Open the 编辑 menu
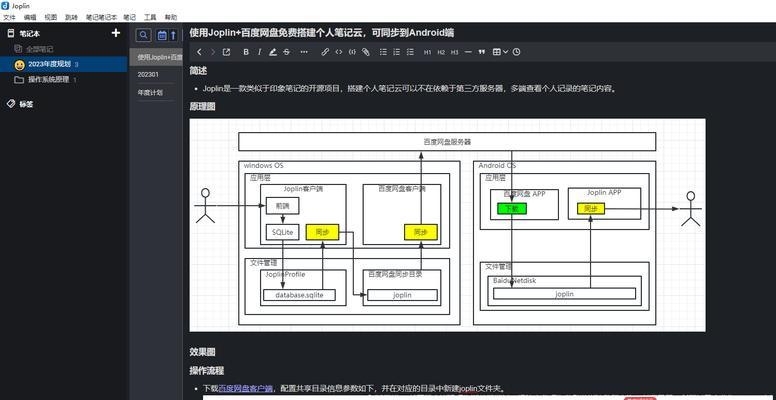Screen dimensions: 776x400 coord(30,17)
